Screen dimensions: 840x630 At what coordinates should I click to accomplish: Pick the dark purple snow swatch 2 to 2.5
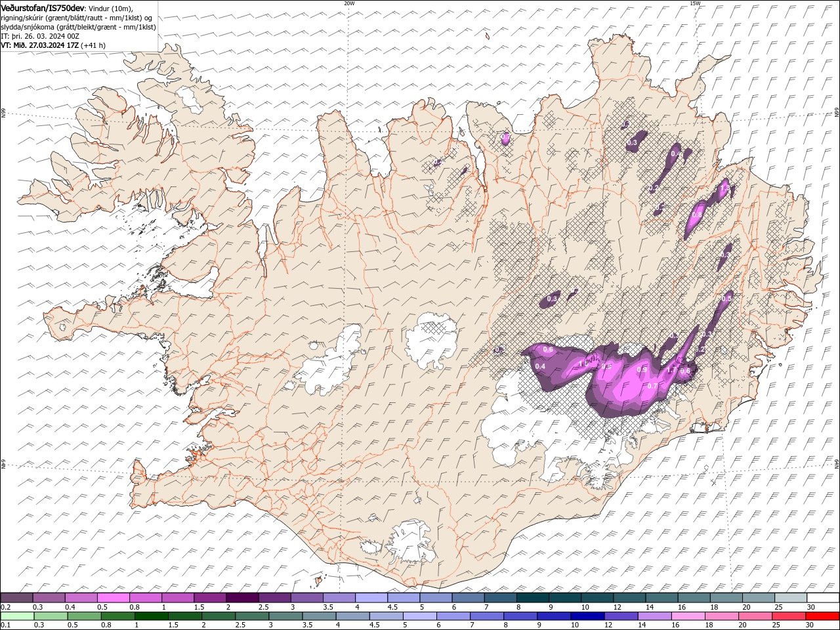tap(241, 597)
